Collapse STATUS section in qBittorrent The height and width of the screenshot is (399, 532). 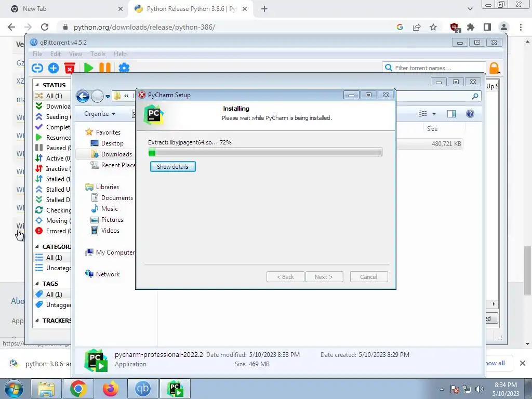click(37, 85)
